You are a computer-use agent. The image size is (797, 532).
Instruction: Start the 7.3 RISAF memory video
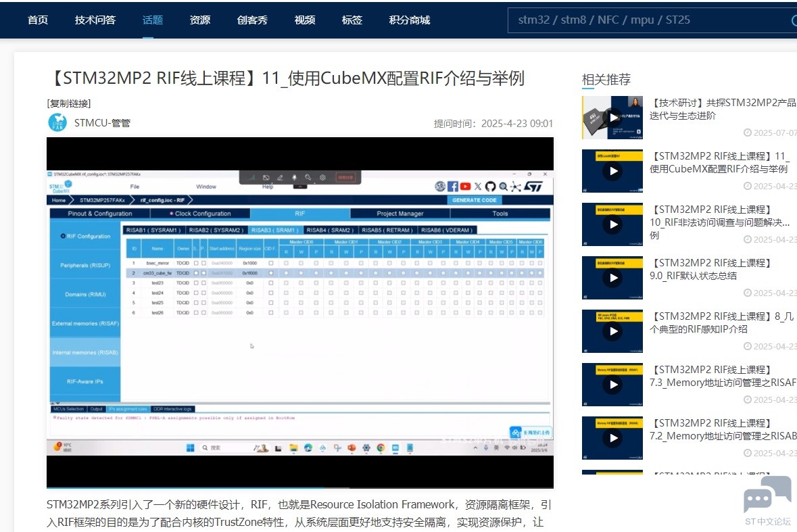[612, 385]
